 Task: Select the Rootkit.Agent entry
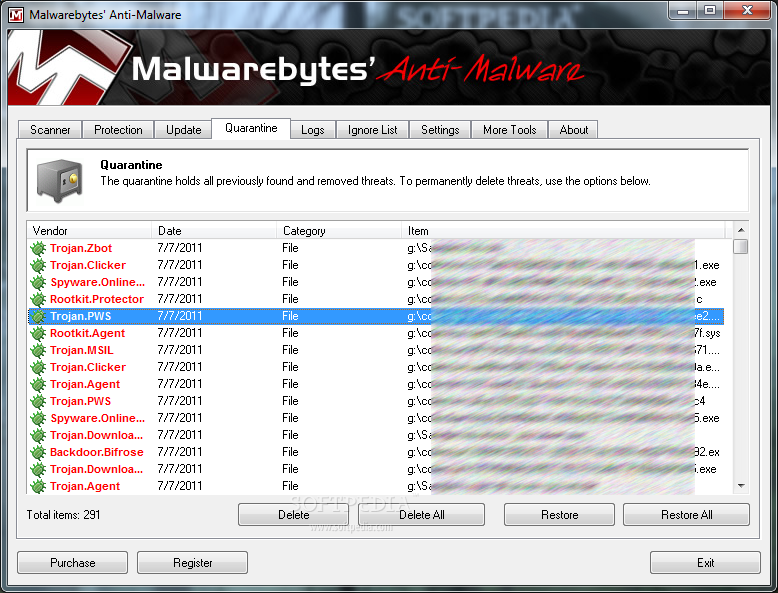point(376,333)
